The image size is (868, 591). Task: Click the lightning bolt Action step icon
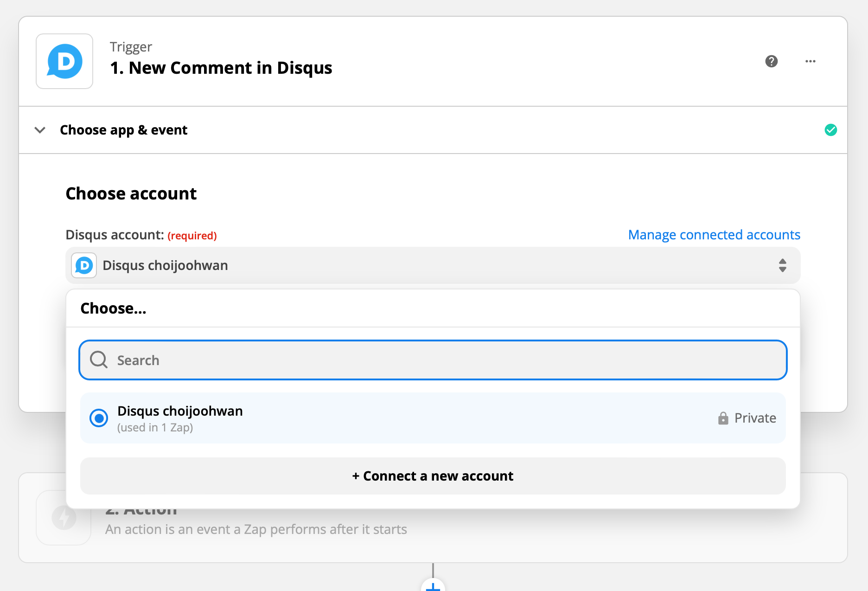[63, 518]
